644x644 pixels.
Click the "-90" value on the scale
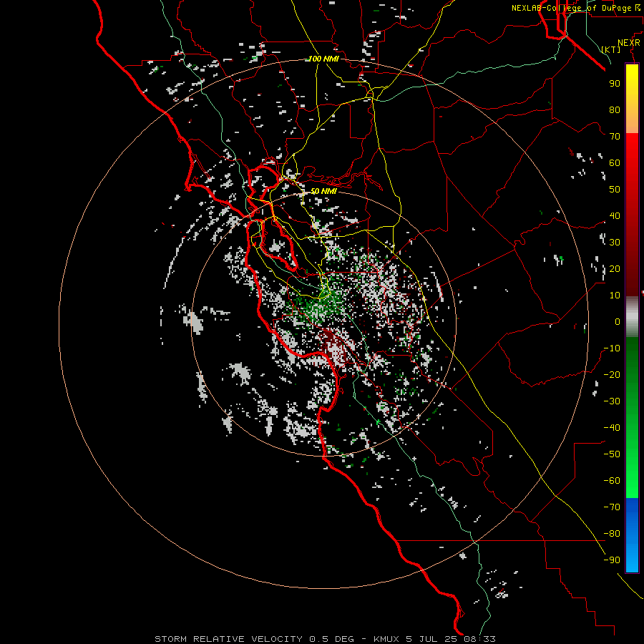coord(612,560)
